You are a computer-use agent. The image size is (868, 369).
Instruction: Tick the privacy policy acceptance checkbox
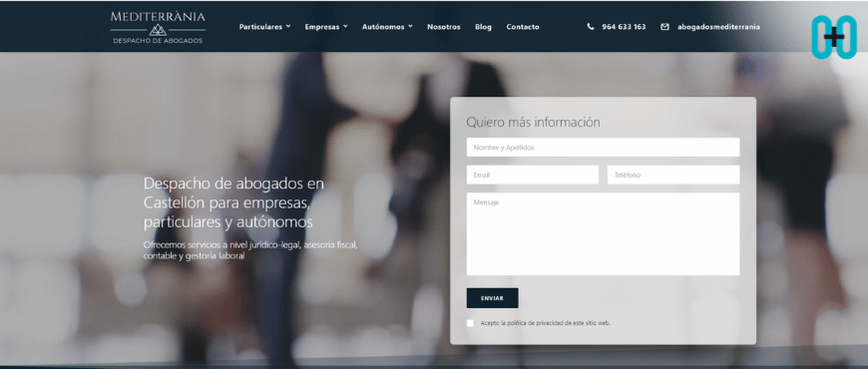tap(471, 323)
